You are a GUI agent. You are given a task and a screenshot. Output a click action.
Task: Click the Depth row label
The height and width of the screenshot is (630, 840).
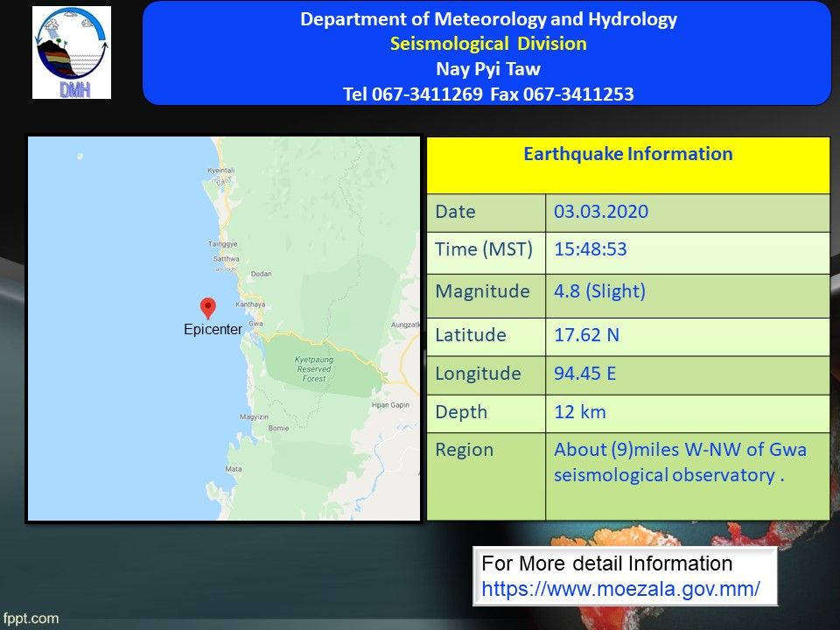461,412
